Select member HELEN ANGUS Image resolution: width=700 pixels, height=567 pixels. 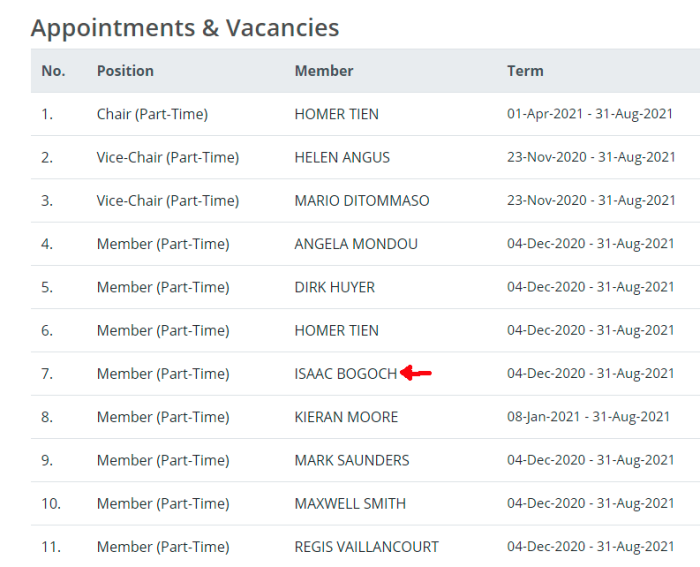[342, 158]
